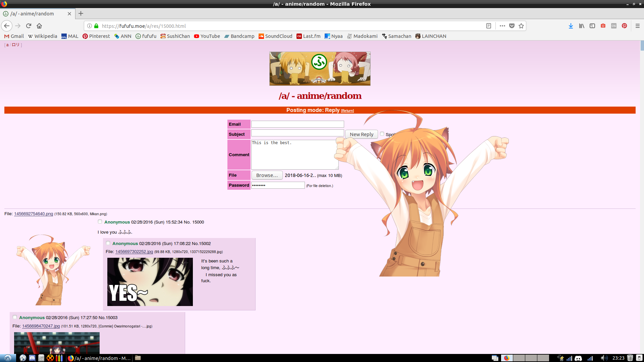Screen dimensions: 644x362
Task: Open the downloads panel
Action: (571, 26)
